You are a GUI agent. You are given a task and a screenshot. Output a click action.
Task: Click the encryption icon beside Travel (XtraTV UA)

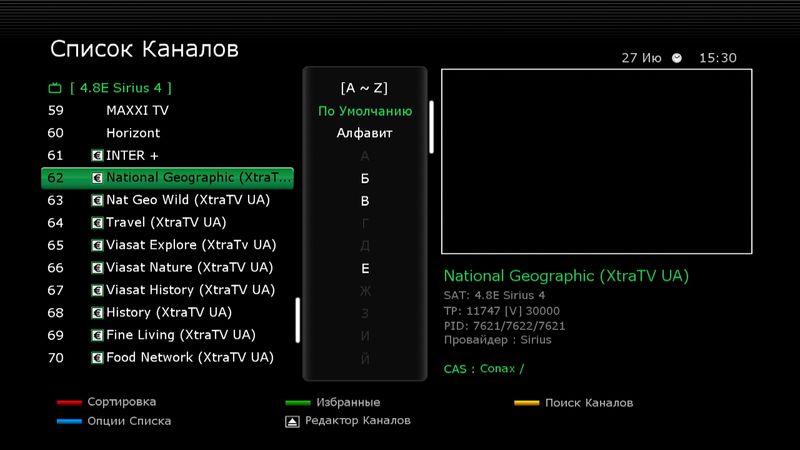[x=97, y=223]
